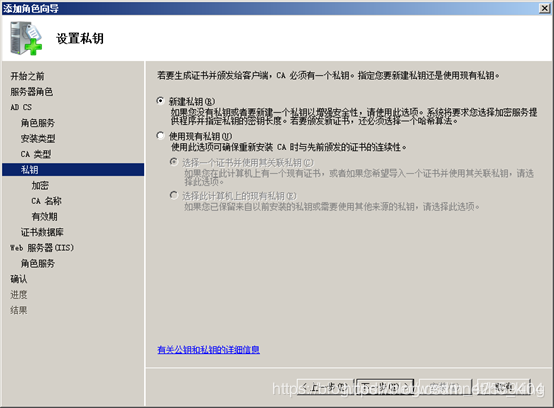Click the disabled 进度 step
Screen dimensions: 554x408
[19, 295]
